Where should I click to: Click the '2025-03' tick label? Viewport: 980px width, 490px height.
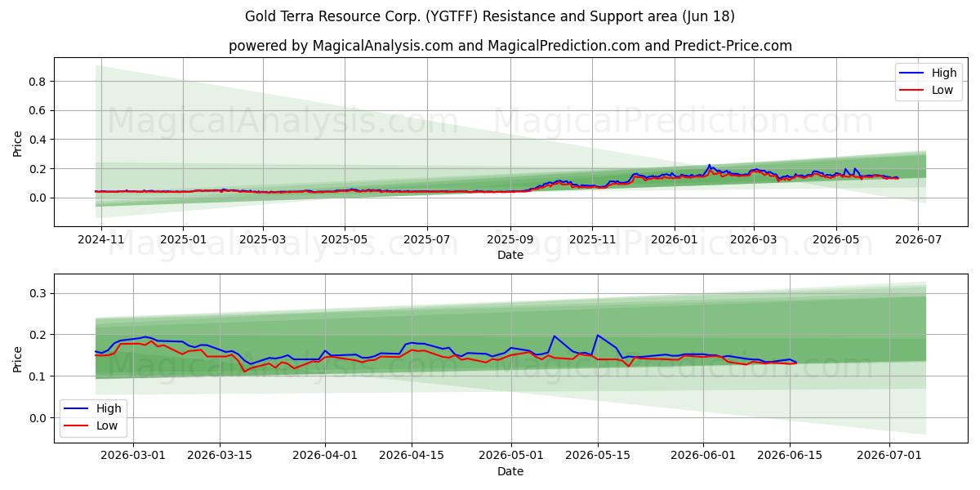pos(262,239)
